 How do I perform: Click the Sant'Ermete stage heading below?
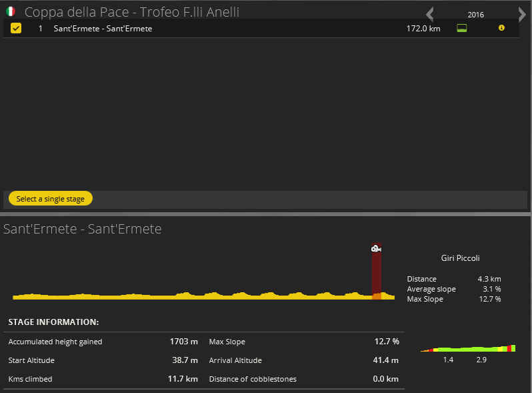click(83, 229)
